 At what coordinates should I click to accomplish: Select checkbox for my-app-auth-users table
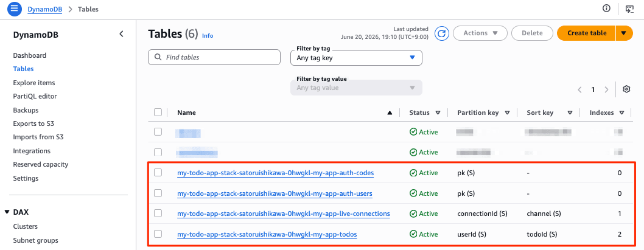(x=158, y=193)
